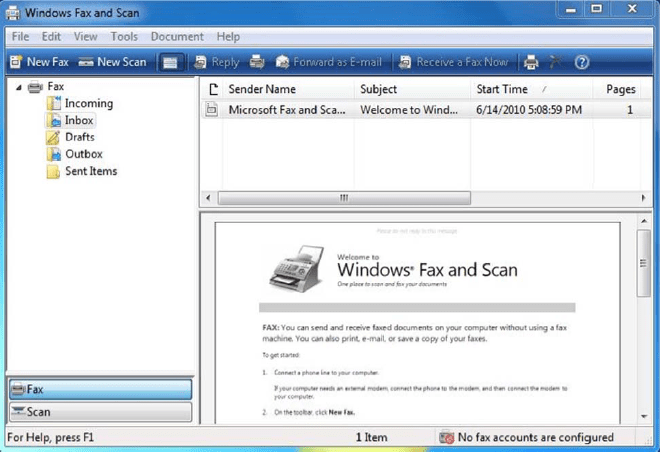Click the preview pane scroll up arrow
The width and height of the screenshot is (660, 452).
(644, 221)
